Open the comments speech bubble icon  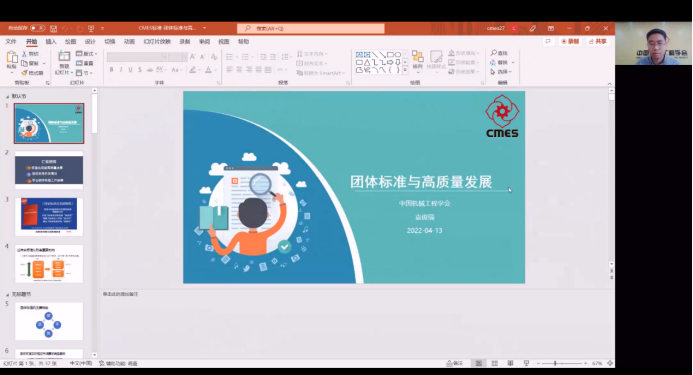pos(548,41)
